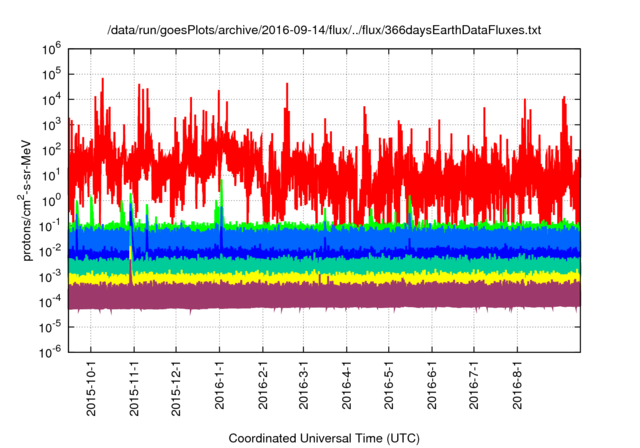
Task: Click the 10^3 y-axis tick label
Action: [51, 125]
